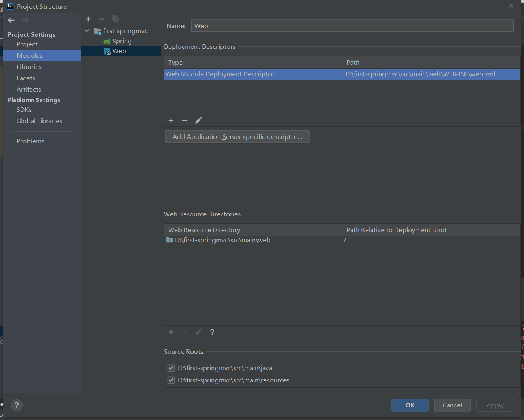Screen dimensions: 524x420
Task: Click D:\first-springmvc\src\main\resources source root label
Action: (234, 380)
